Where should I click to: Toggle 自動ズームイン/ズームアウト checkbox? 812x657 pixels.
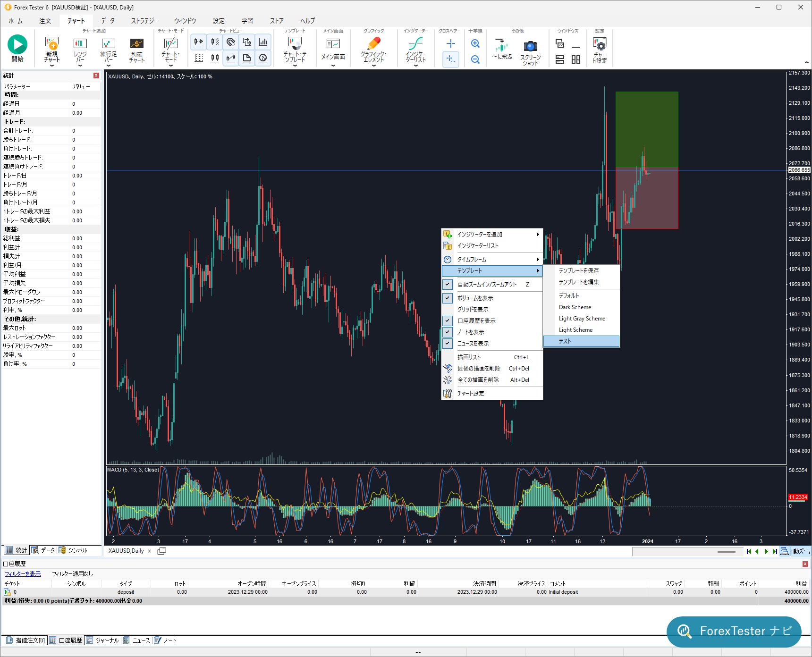(448, 284)
